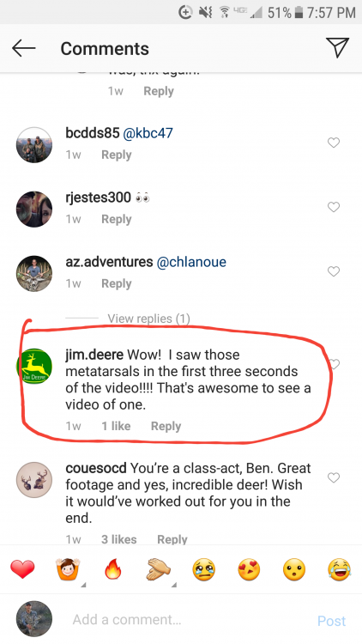
Task: Open the direct message paper plane icon
Action: [337, 47]
